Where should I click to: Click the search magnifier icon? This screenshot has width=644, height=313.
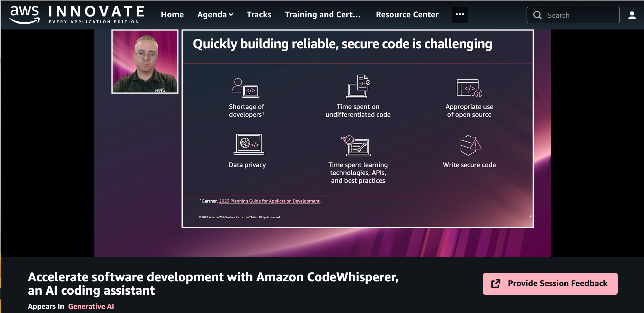pos(537,15)
